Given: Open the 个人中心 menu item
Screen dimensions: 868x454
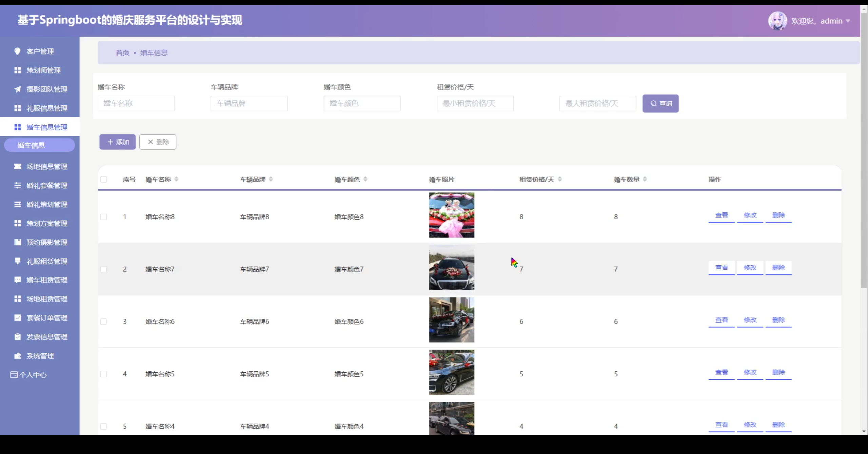Looking at the screenshot, I should pyautogui.click(x=33, y=375).
